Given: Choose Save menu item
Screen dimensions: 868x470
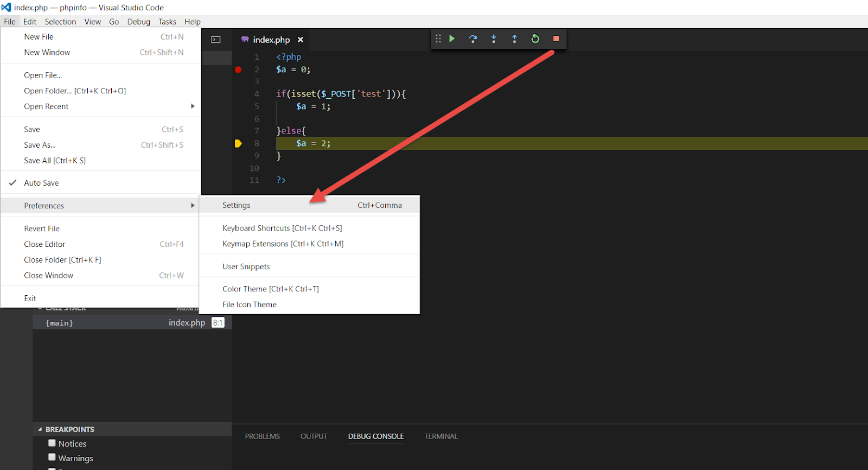Looking at the screenshot, I should click(x=101, y=129).
